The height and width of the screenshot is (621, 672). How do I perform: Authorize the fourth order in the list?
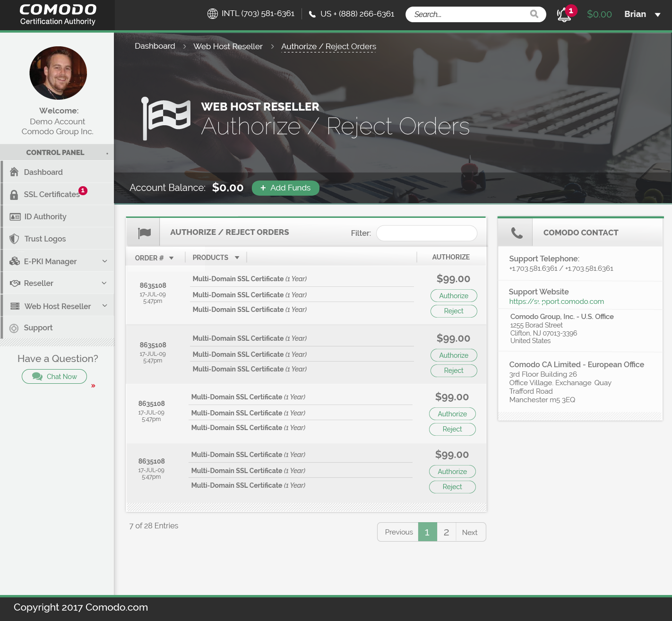[x=452, y=472]
